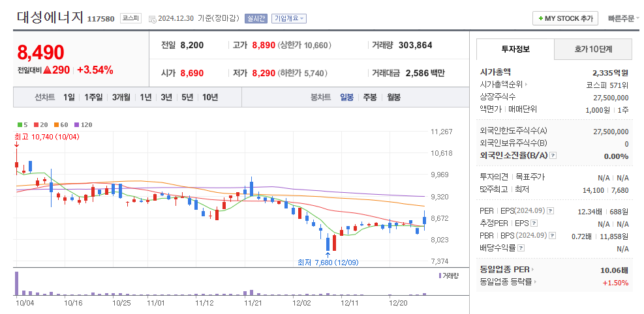Click the green 5-day moving average legend

click(23, 124)
